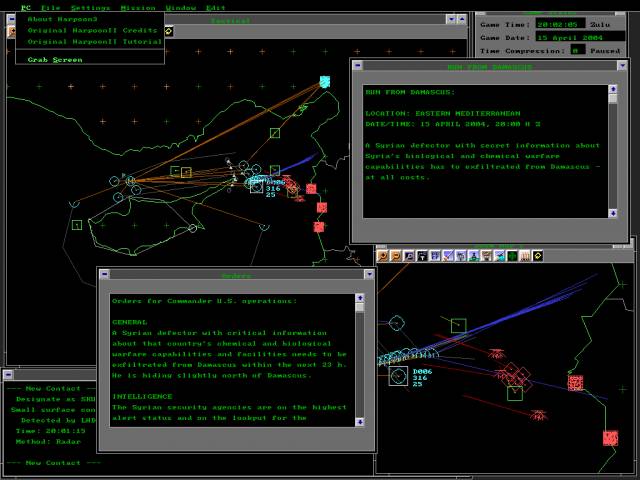Select unit D006 on the tactical map
The height and width of the screenshot is (480, 640).
pos(256,187)
